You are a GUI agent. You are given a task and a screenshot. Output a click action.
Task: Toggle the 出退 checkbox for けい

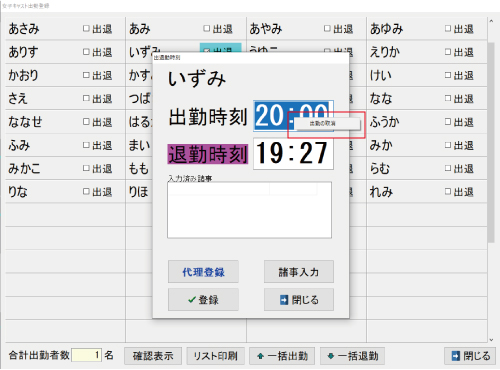click(x=448, y=75)
